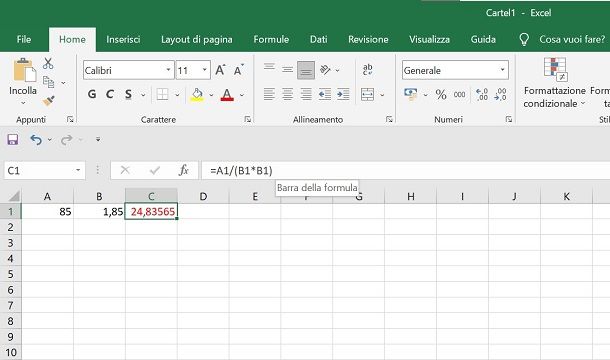Decrease indent icon
Image resolution: width=610 pixels, height=360 pixels.
tap(325, 94)
